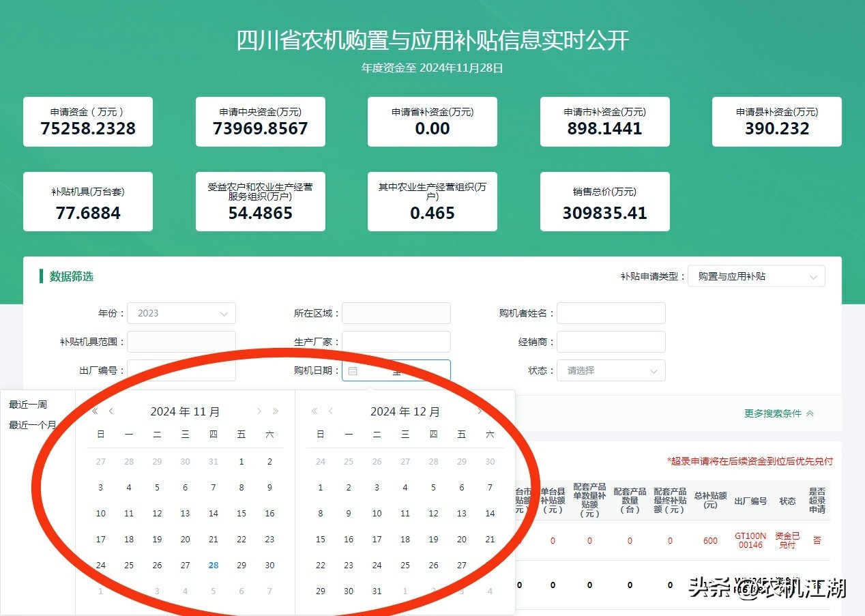Click previous year arrow in November calendar
The width and height of the screenshot is (865, 616).
(95, 411)
